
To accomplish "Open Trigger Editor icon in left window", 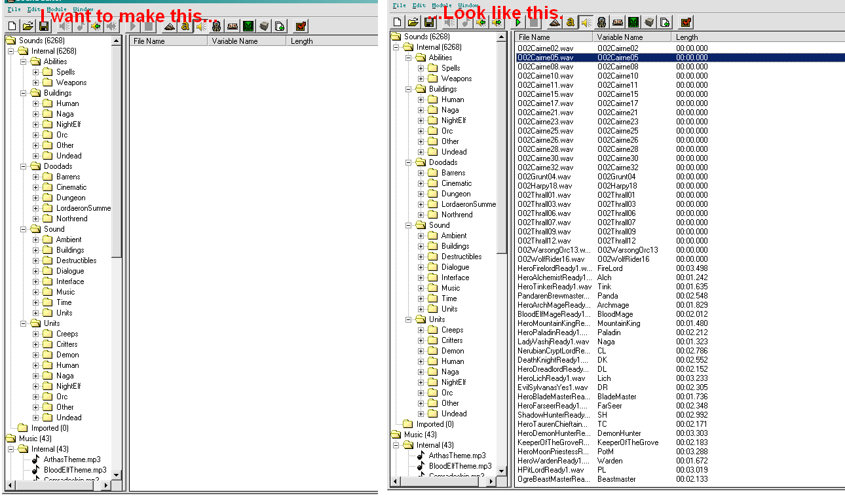I will pyautogui.click(x=185, y=26).
